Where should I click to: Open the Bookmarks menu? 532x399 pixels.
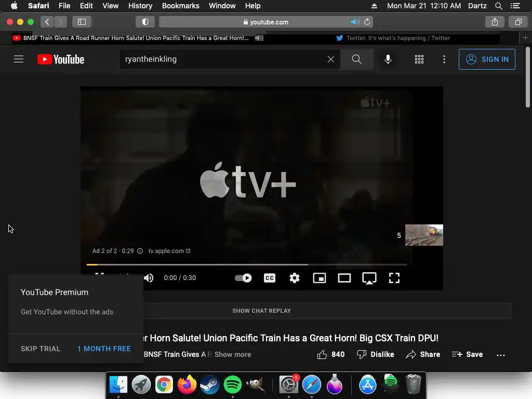coord(180,6)
